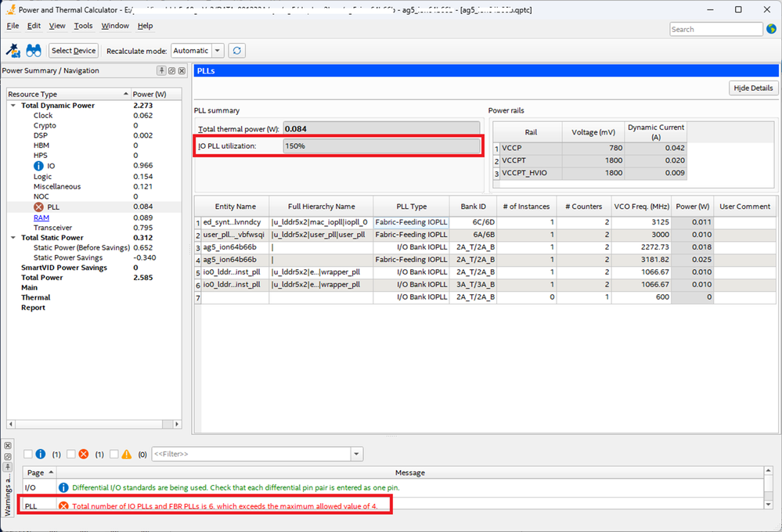Close the Warnings panel with its X icon
This screenshot has height=532, width=782.
click(x=8, y=445)
